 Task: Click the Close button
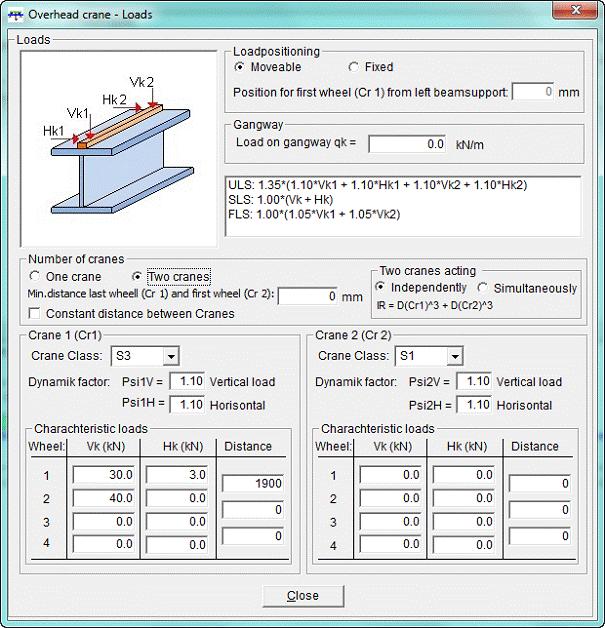point(303,596)
